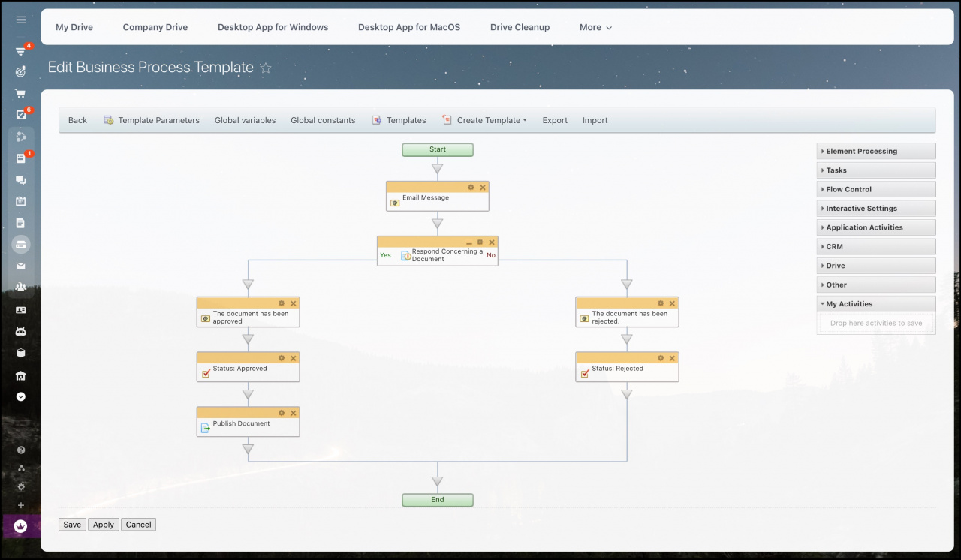Export the business process template
The width and height of the screenshot is (961, 560).
[x=555, y=120]
